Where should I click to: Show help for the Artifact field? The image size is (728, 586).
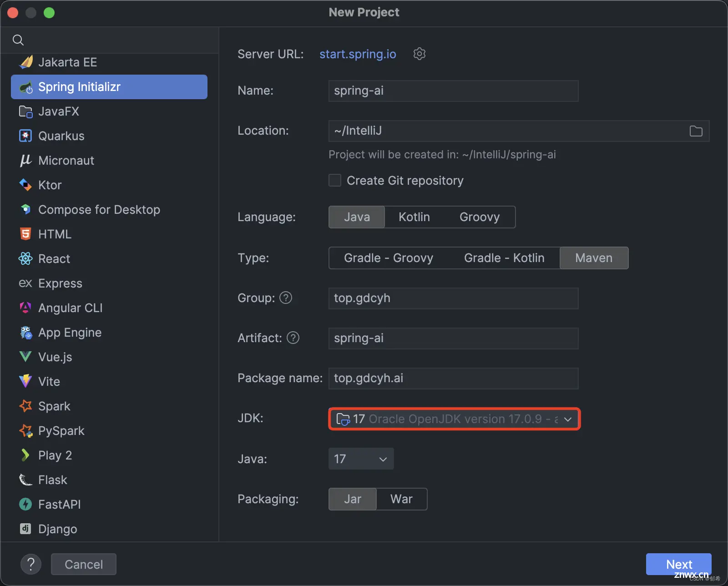293,338
